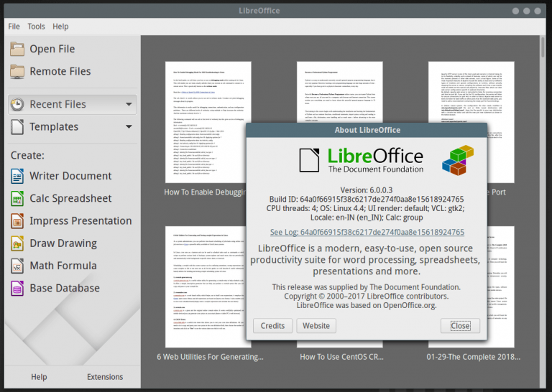Select the Impress Presentation label

pyautogui.click(x=80, y=221)
